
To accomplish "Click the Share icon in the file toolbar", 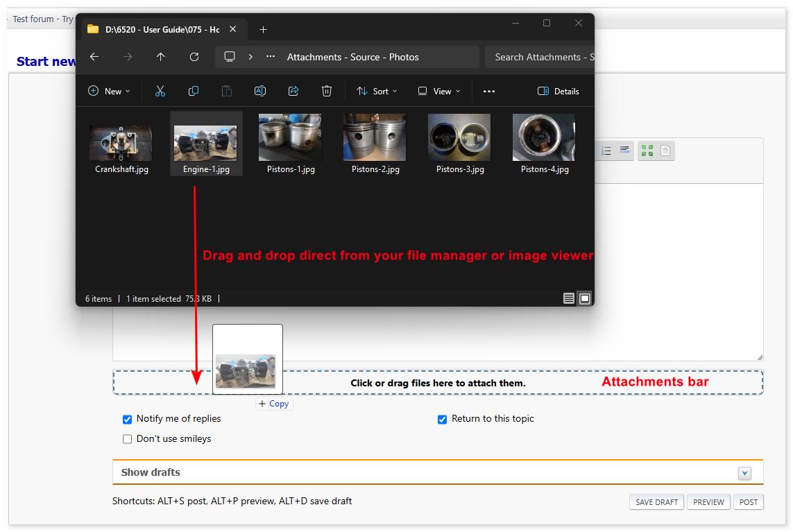I will coord(293,91).
